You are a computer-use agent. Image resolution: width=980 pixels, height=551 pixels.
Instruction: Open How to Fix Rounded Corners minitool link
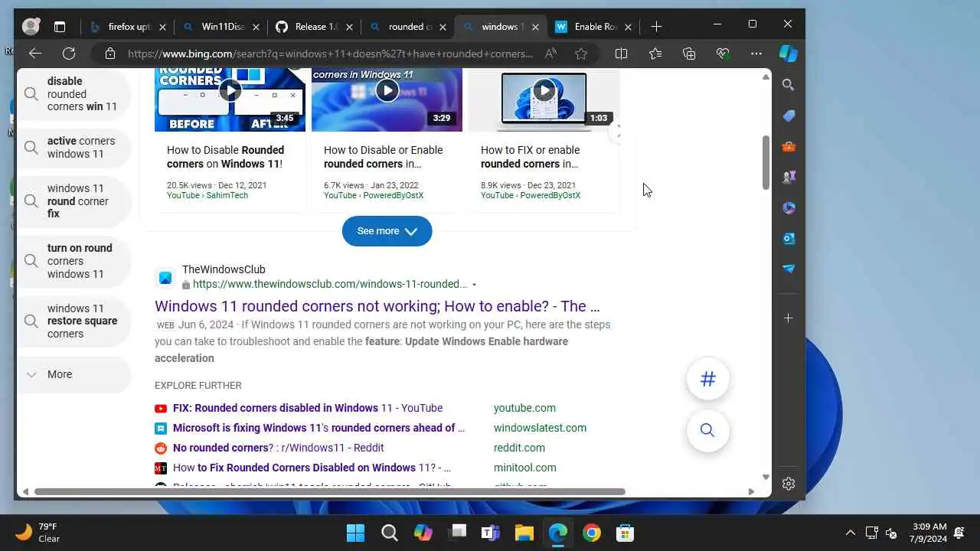312,468
